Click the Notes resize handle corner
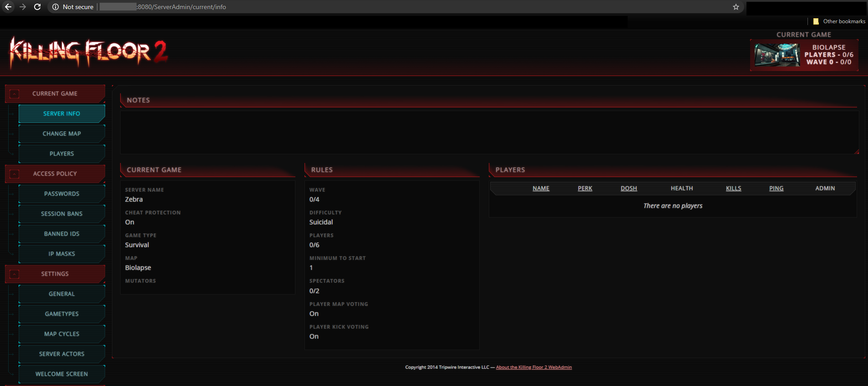 (857, 152)
